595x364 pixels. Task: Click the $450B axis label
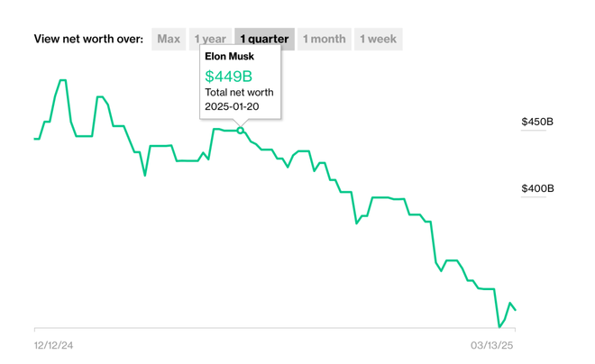(537, 122)
